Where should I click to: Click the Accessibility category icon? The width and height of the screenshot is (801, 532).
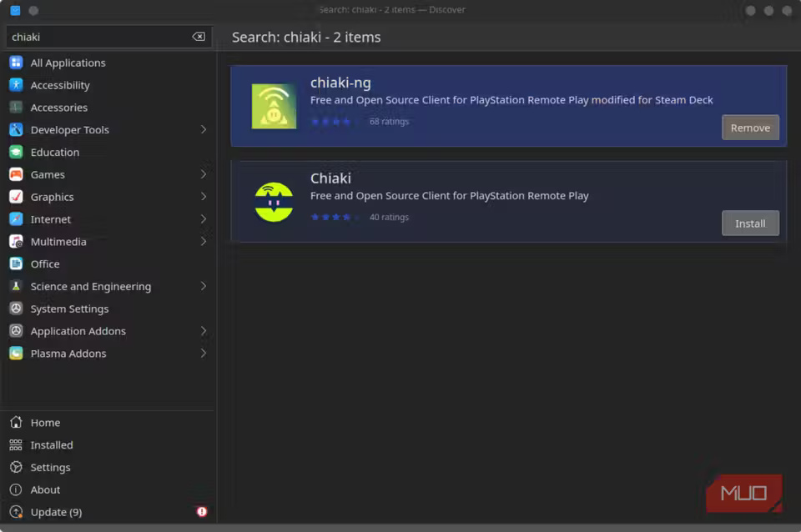pos(16,85)
